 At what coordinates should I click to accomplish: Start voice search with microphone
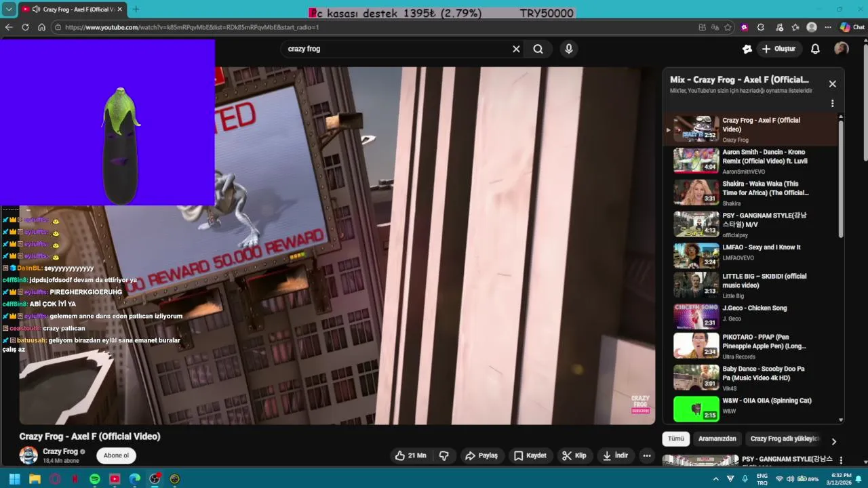pyautogui.click(x=569, y=49)
